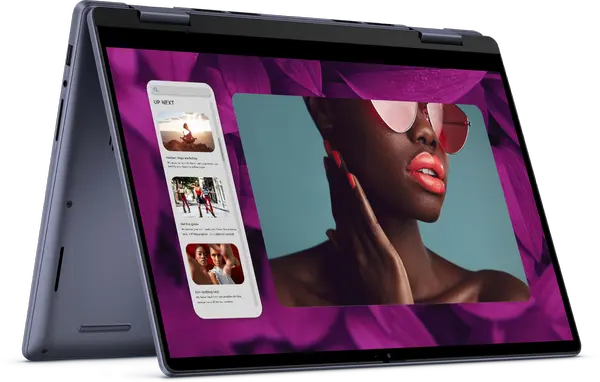Click the "UP NEXT" heading
Viewport: 600px width, 382px height.
coord(164,103)
